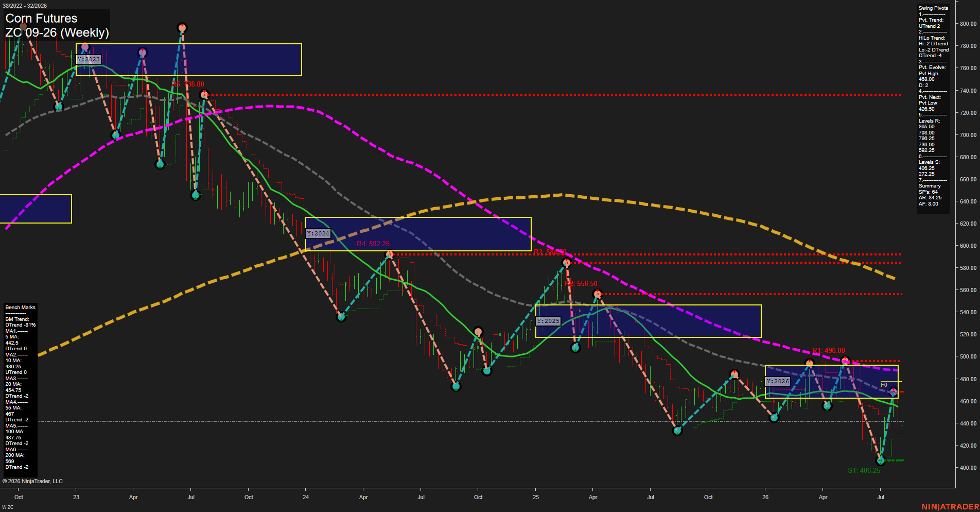Select the R1: 496.00 resistance label
The image size is (980, 512).
point(829,351)
